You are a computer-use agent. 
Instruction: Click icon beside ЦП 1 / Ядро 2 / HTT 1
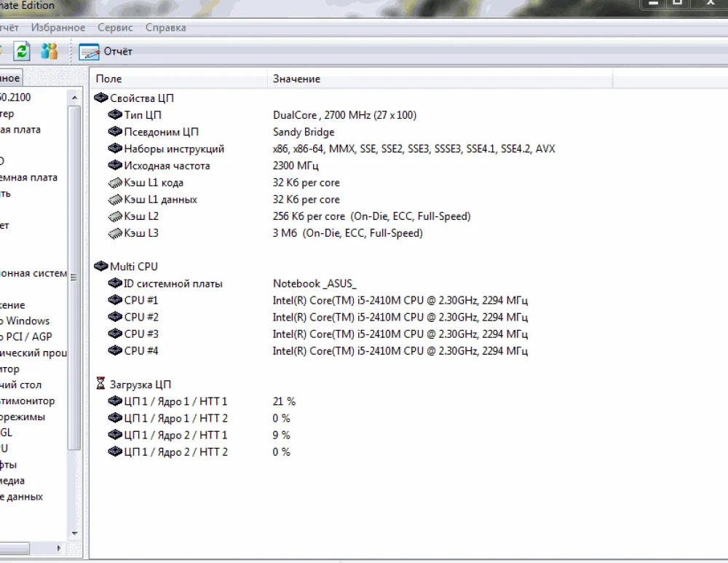115,434
